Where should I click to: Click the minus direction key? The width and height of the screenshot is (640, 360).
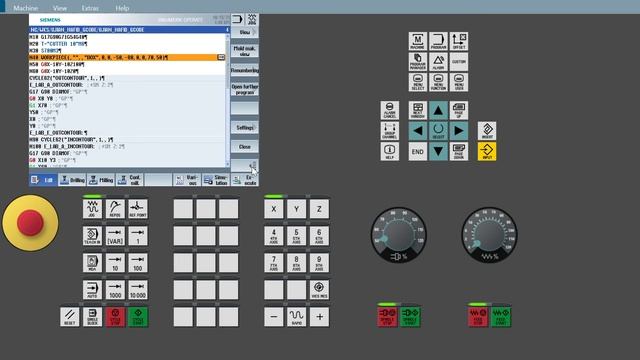coord(273,317)
